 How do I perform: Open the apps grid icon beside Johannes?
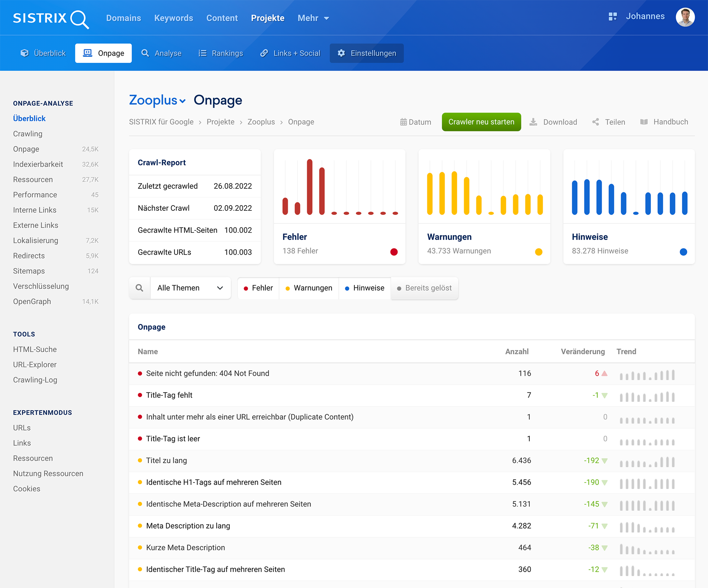(x=612, y=17)
